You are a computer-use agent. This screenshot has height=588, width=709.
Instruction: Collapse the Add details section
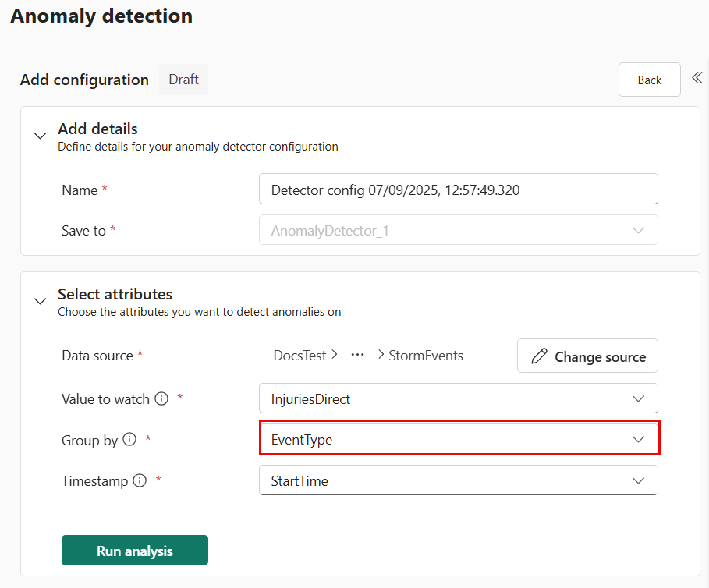click(40, 135)
